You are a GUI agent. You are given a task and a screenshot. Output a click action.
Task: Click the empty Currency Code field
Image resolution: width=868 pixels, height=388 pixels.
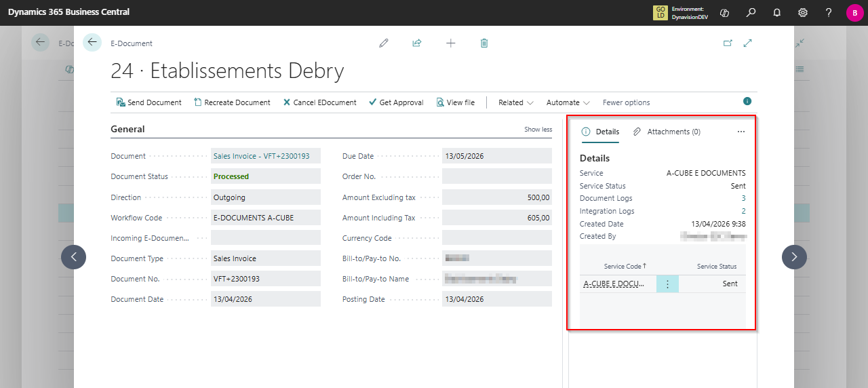[x=497, y=238]
